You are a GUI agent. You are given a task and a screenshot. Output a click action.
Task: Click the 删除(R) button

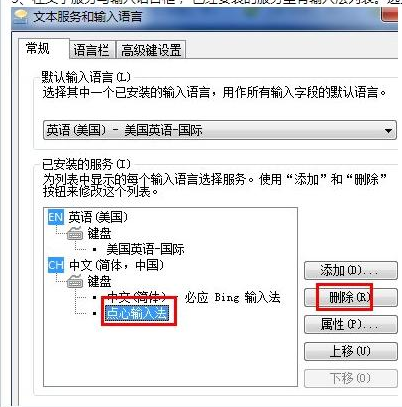351,297
